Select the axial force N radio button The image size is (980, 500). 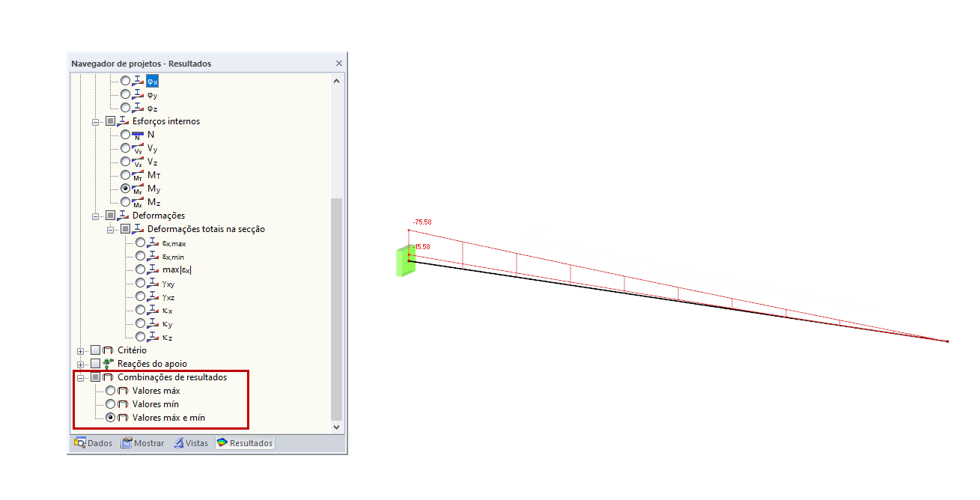[x=125, y=135]
